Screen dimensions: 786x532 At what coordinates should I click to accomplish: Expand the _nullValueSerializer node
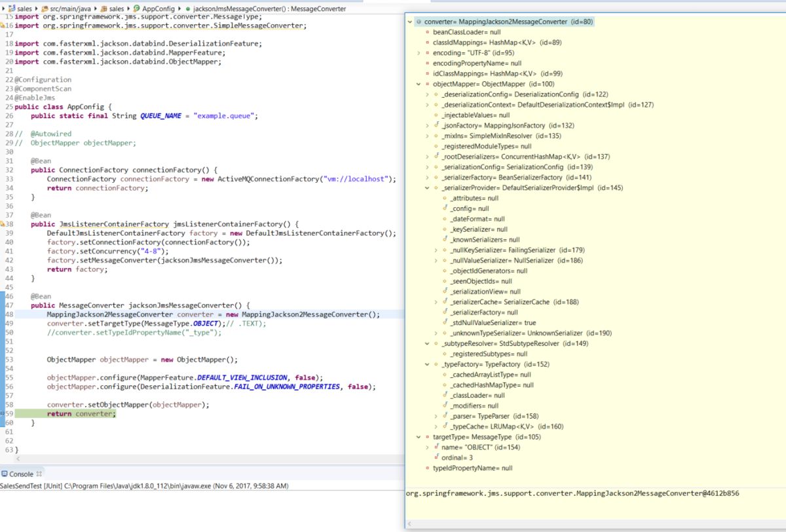tap(436, 261)
